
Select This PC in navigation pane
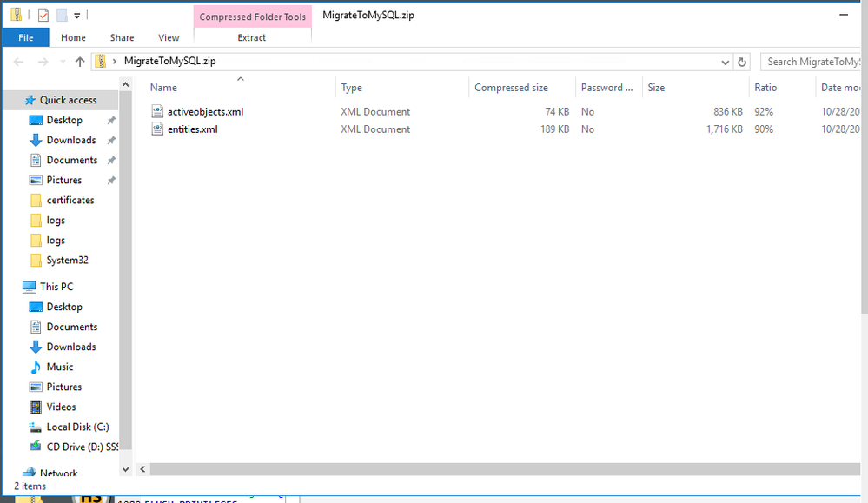(56, 287)
